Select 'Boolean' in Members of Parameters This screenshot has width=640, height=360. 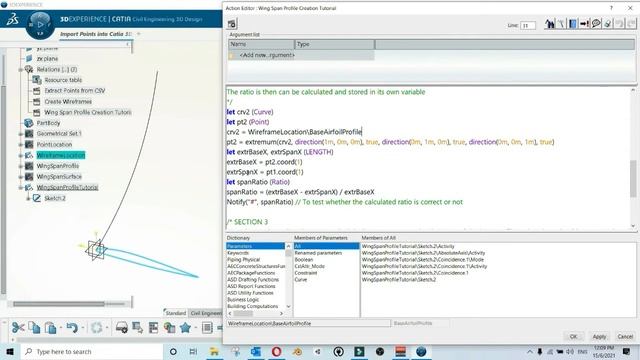point(304,260)
